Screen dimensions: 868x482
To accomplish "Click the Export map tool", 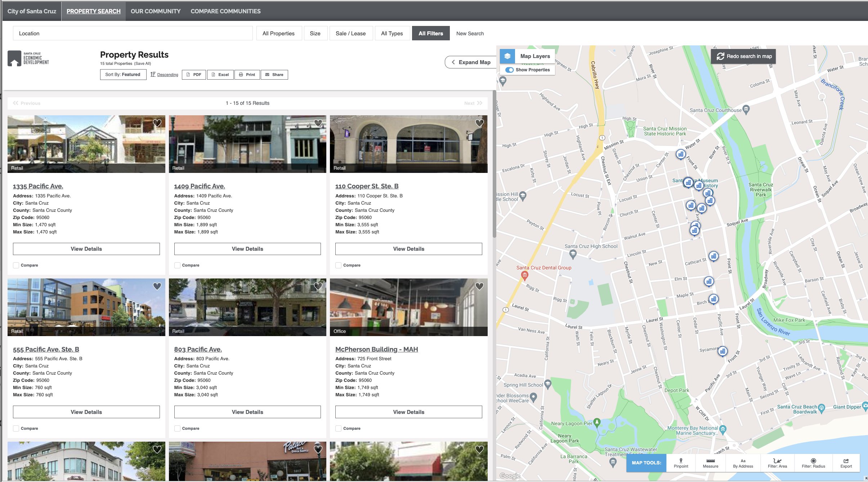I will point(846,463).
